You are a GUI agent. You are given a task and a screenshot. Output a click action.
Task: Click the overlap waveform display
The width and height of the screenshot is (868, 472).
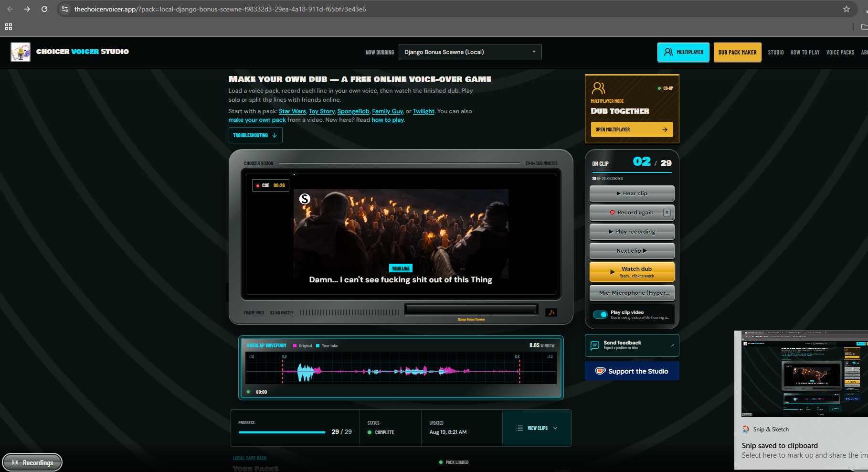click(401, 368)
